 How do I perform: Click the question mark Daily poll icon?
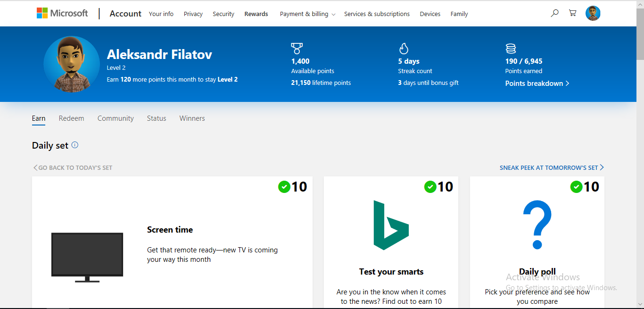(537, 225)
